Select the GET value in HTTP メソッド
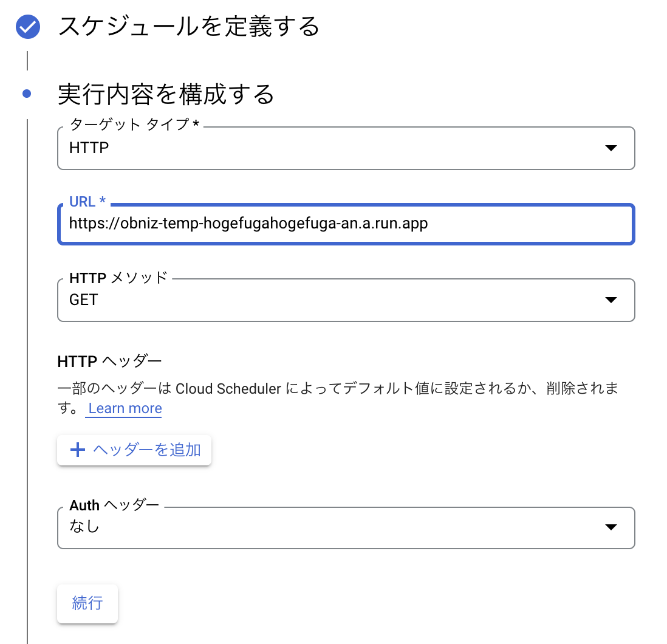 point(84,300)
